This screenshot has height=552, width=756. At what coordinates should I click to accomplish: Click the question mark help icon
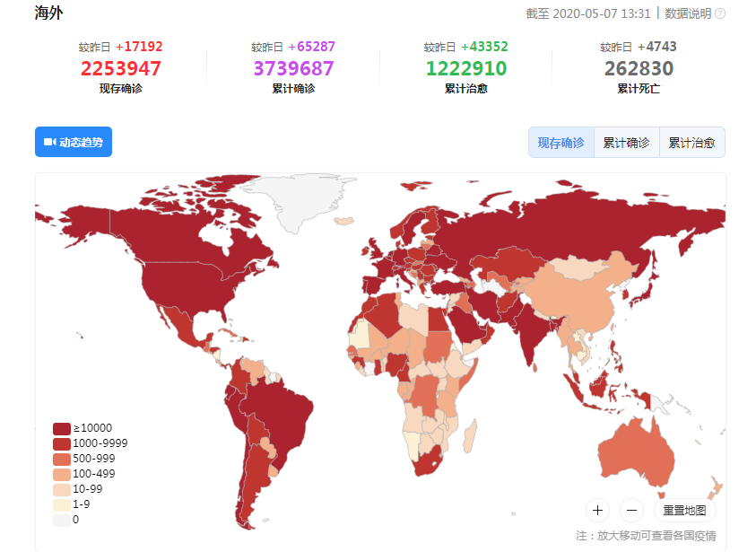[x=720, y=13]
